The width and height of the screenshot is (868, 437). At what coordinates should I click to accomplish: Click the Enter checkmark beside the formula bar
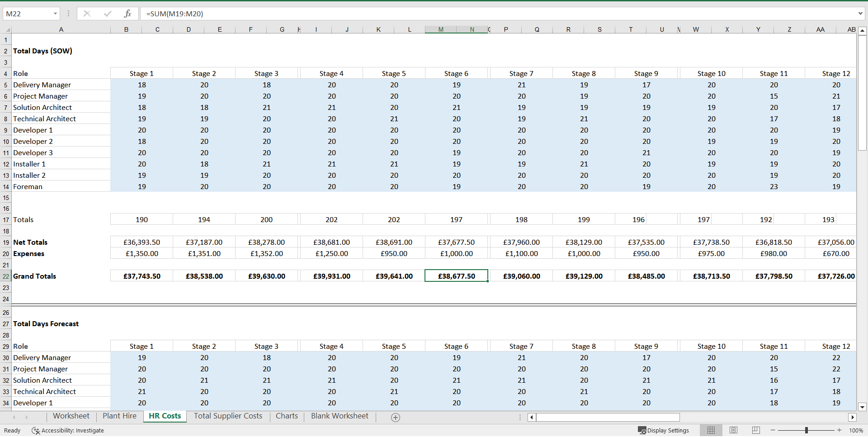[x=108, y=14]
